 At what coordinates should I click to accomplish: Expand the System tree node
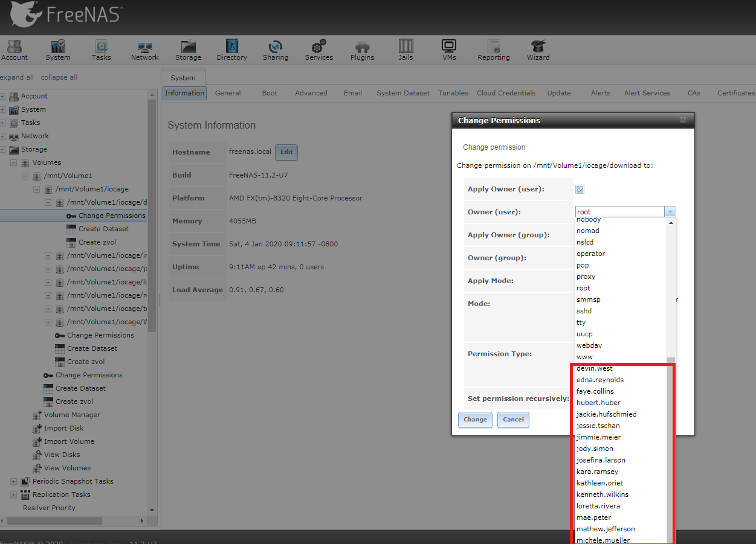tap(2, 109)
